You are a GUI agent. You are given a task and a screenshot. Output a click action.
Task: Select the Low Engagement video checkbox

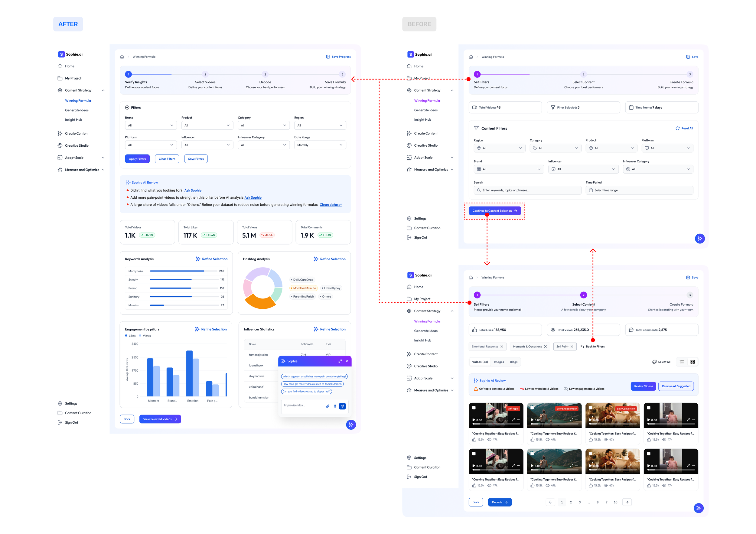[532, 408]
